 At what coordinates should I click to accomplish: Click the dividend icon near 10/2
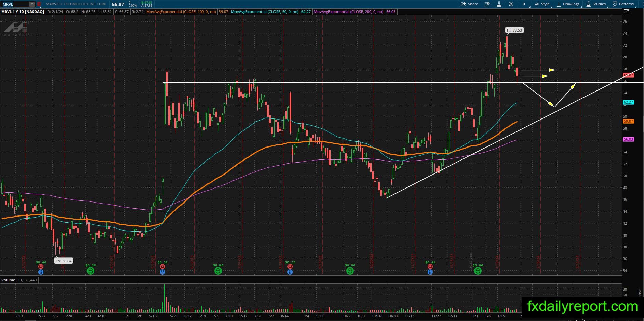pyautogui.click(x=350, y=271)
